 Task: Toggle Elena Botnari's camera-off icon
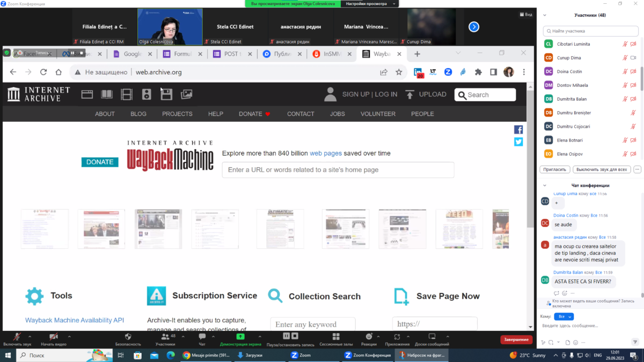633,140
